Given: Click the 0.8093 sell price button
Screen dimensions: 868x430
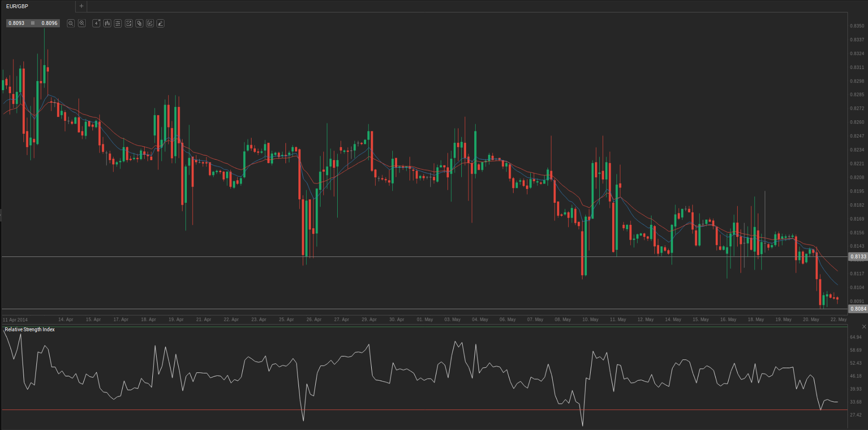Looking at the screenshot, I should (x=17, y=23).
